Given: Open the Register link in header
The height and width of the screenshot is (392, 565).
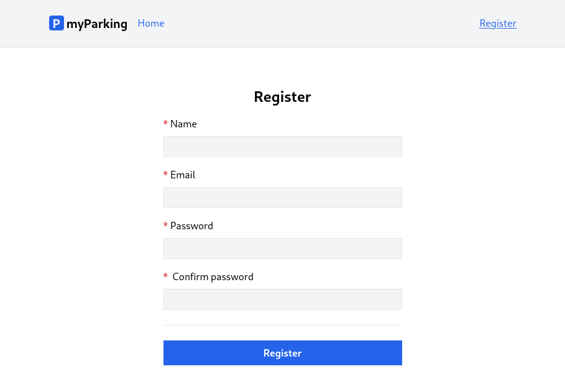Looking at the screenshot, I should click(x=498, y=24).
